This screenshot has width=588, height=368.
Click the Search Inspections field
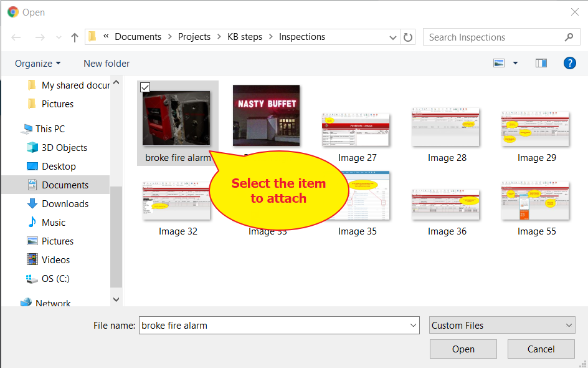click(502, 37)
